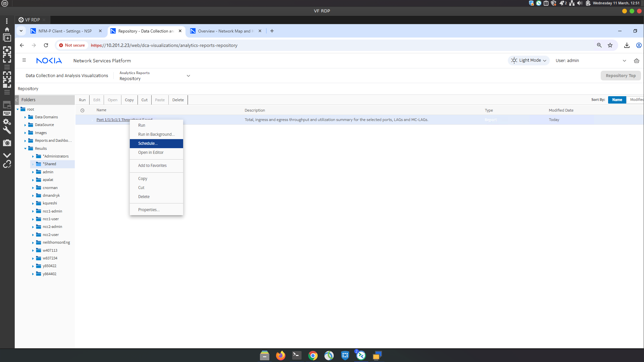The image size is (644, 362).
Task: Collapse the Folders panel arrow
Action: (17, 100)
